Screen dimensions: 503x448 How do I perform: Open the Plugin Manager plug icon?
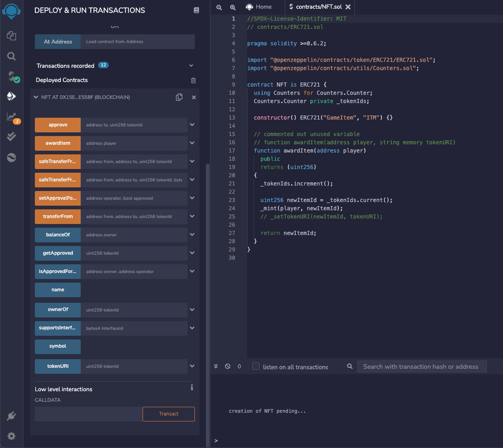click(11, 416)
